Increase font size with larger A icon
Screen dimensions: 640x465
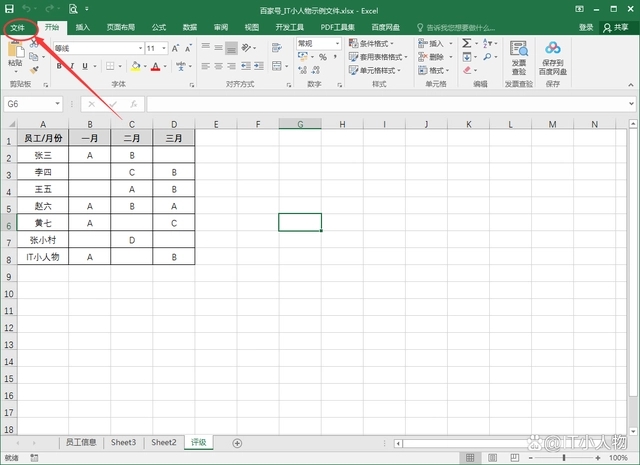(175, 48)
